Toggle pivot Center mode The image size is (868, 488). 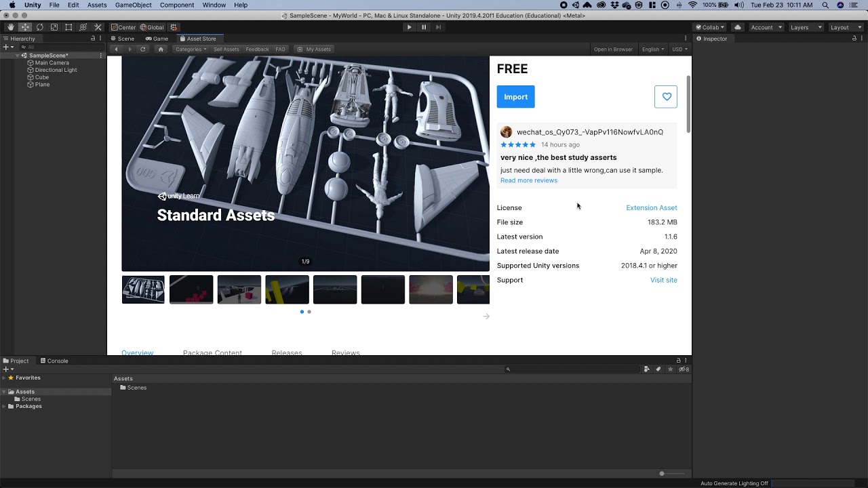(123, 27)
